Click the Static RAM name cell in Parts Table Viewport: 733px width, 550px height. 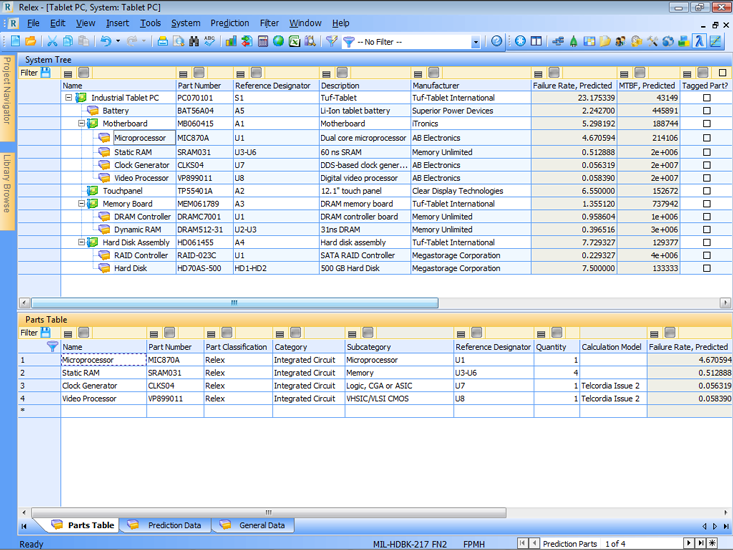tap(103, 373)
